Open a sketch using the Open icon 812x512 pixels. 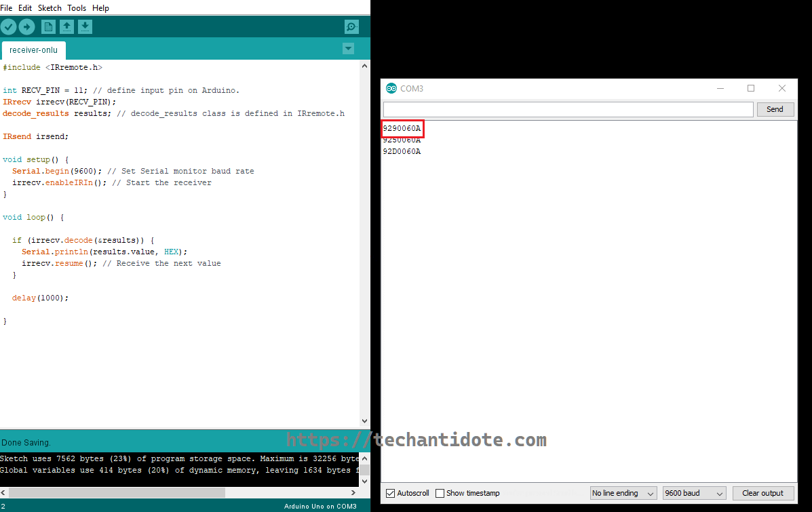tap(66, 26)
